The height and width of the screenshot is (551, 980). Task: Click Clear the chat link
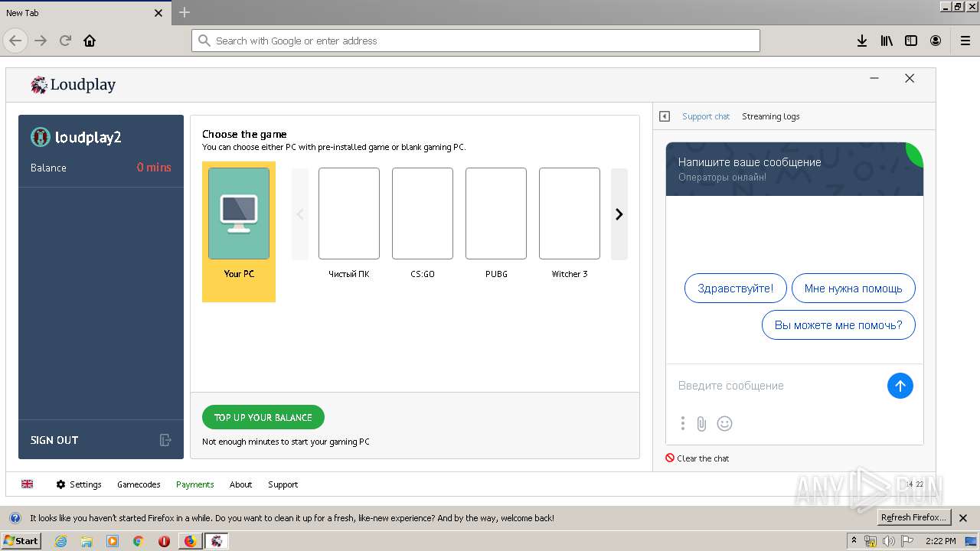(x=697, y=458)
